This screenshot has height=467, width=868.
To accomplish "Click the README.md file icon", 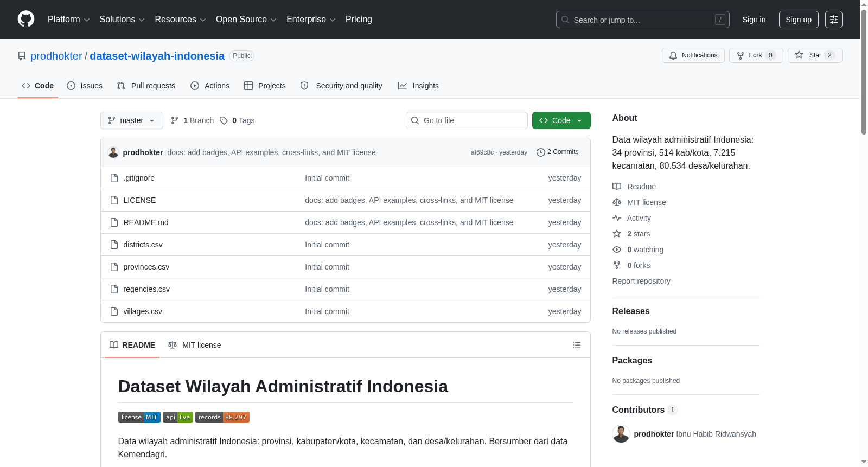I will pyautogui.click(x=114, y=222).
